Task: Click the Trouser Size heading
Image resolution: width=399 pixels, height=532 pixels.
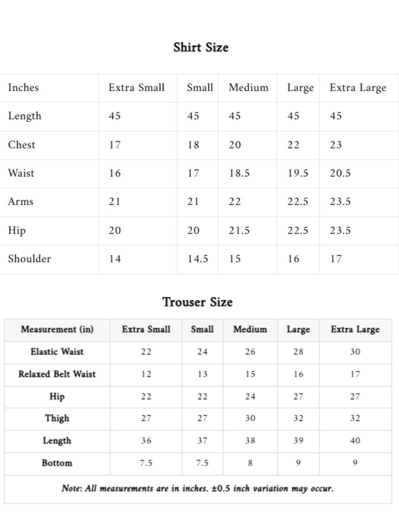Action: click(x=197, y=302)
